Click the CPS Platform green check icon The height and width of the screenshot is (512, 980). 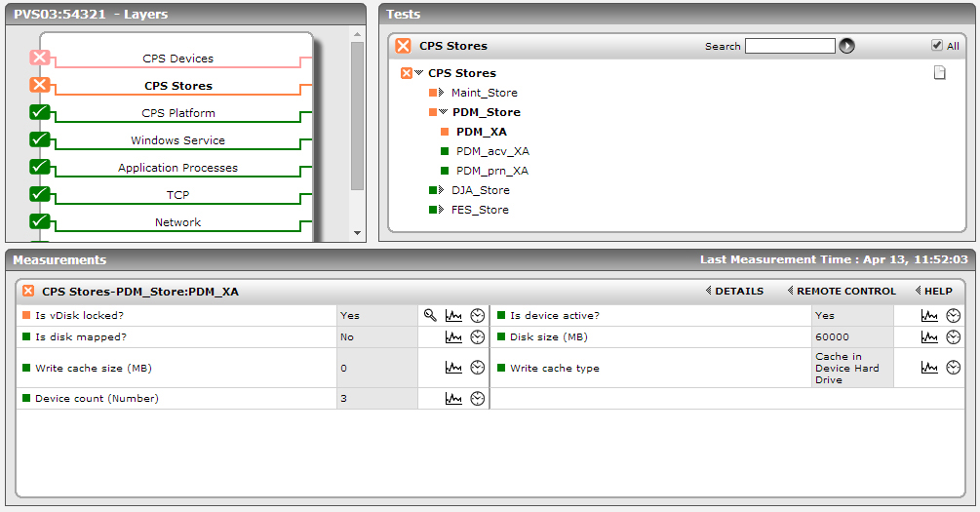click(x=39, y=112)
